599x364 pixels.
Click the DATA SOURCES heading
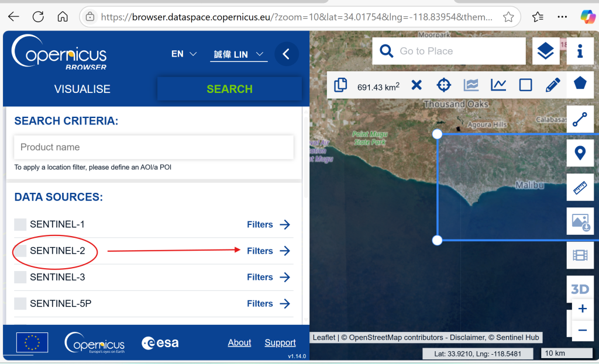59,197
